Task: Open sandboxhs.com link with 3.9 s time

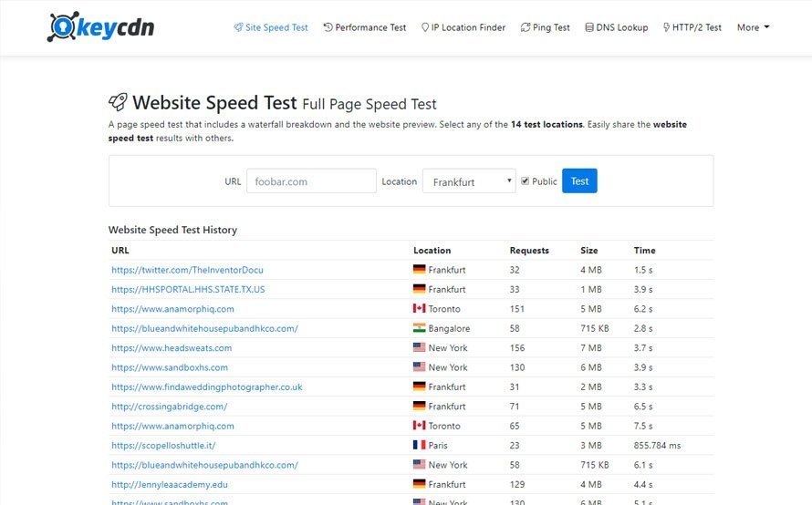Action: 170,367
